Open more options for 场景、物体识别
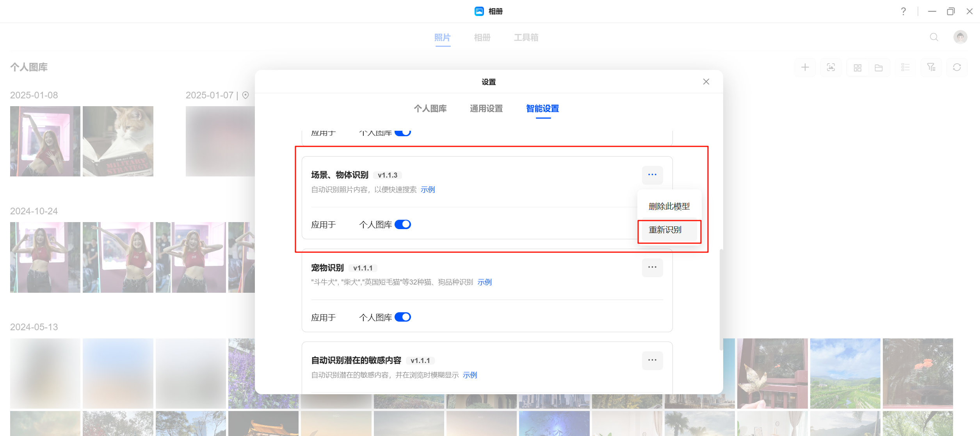980x436 pixels. coord(652,174)
